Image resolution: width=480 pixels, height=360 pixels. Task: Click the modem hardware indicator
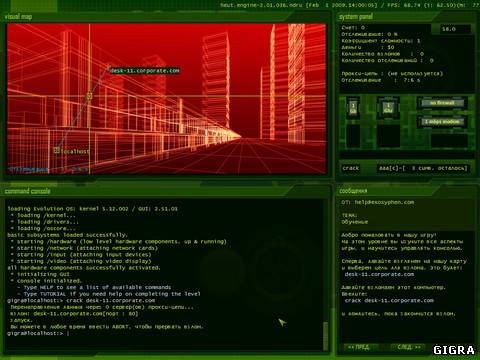(x=442, y=122)
